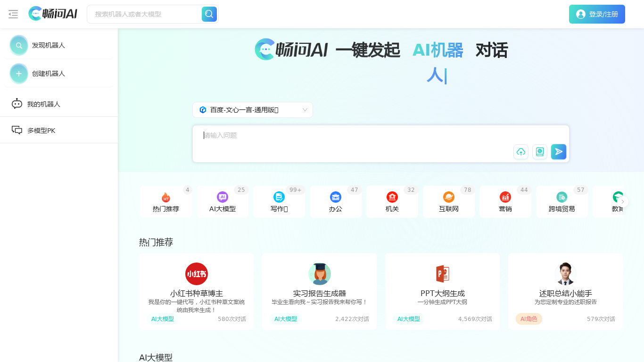Click the man avatar of 述职总结小能手

coord(565,274)
